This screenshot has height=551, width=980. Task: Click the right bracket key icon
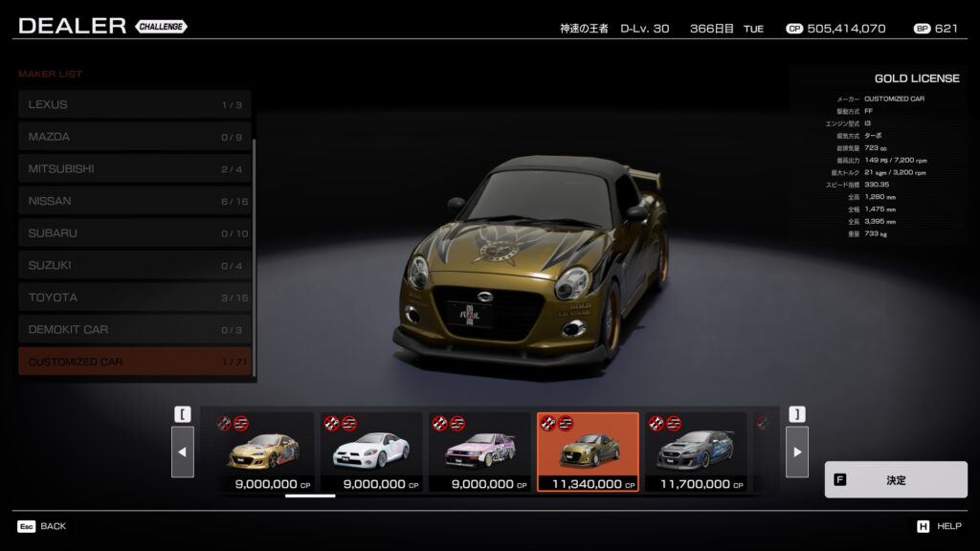796,414
